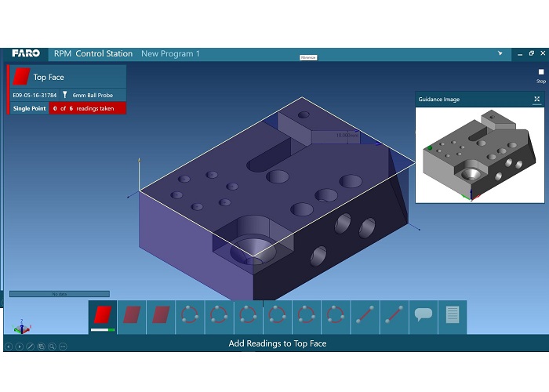Click the Top Face feature label
The width and height of the screenshot is (549, 392).
click(49, 77)
